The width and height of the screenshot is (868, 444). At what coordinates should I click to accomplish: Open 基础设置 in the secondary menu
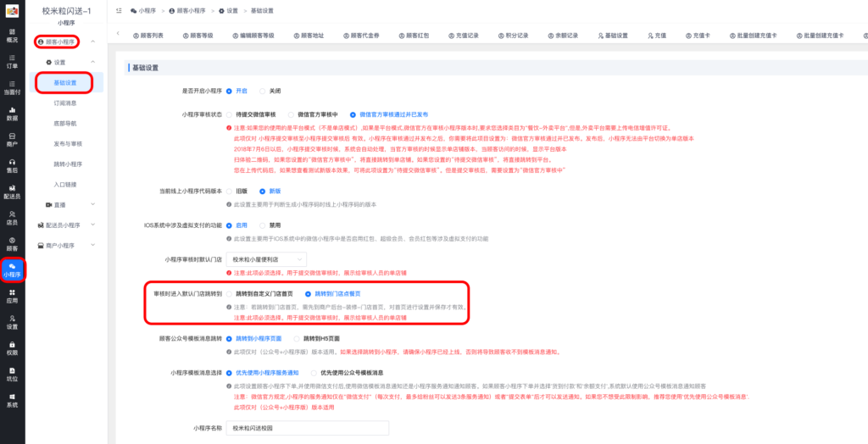pos(64,82)
